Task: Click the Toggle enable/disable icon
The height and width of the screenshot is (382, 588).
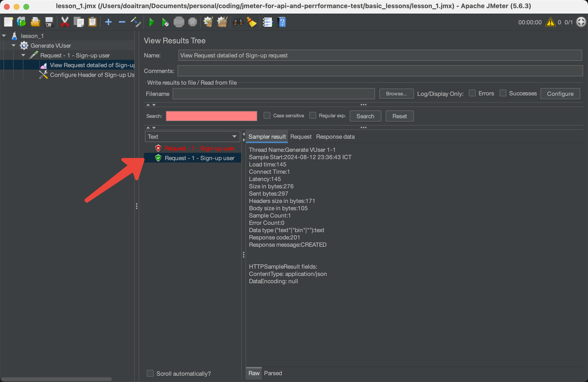Action: [x=136, y=22]
